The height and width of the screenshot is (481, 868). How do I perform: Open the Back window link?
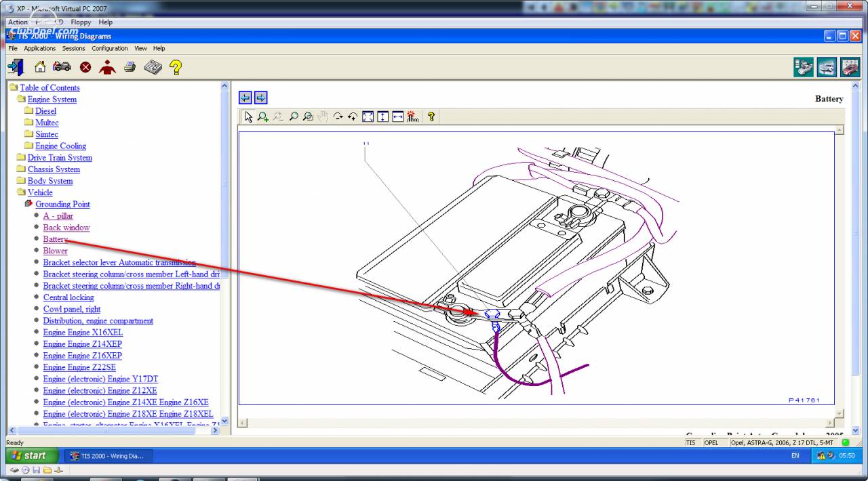[66, 228]
